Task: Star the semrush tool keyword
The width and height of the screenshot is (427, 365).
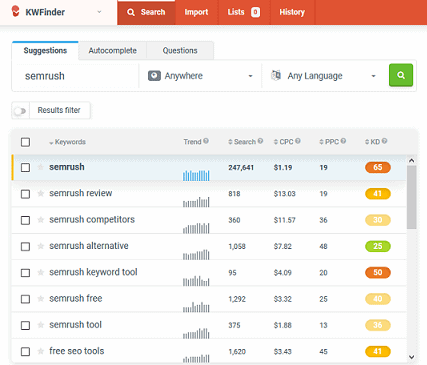Action: [x=41, y=325]
